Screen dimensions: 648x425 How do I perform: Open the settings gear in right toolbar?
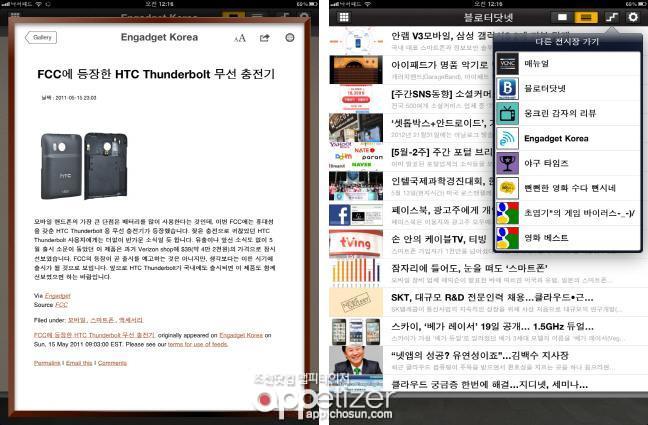coord(633,17)
